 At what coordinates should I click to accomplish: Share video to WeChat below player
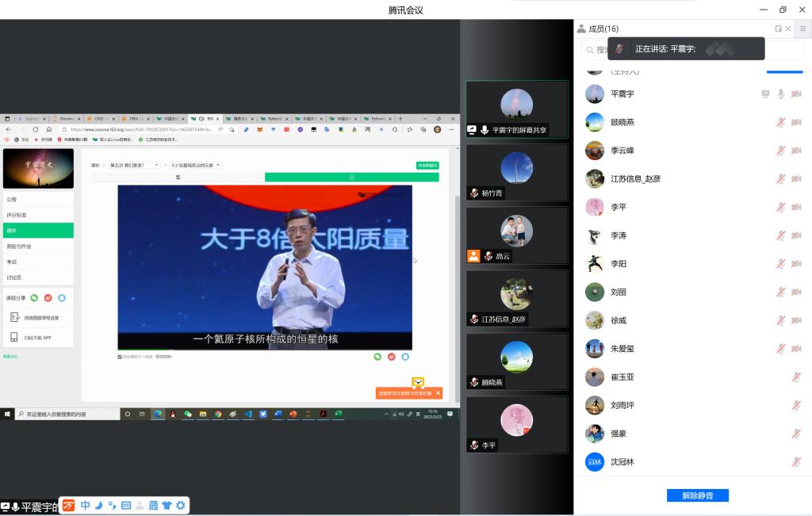pyautogui.click(x=377, y=357)
